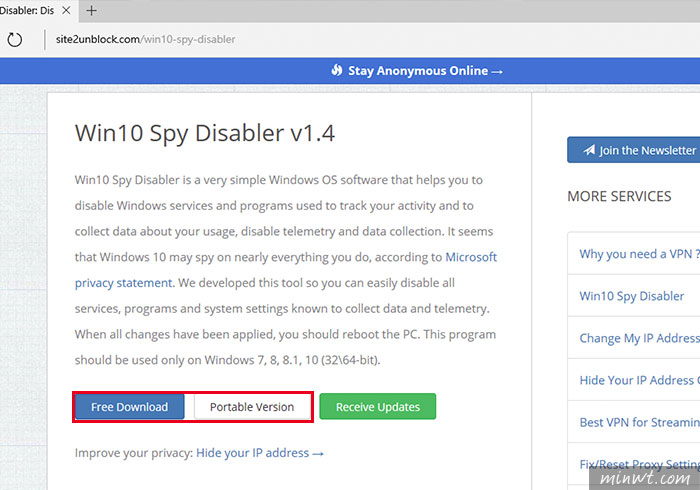Click the paper plane newsletter icon
Screen dimensions: 700x490
click(x=589, y=150)
